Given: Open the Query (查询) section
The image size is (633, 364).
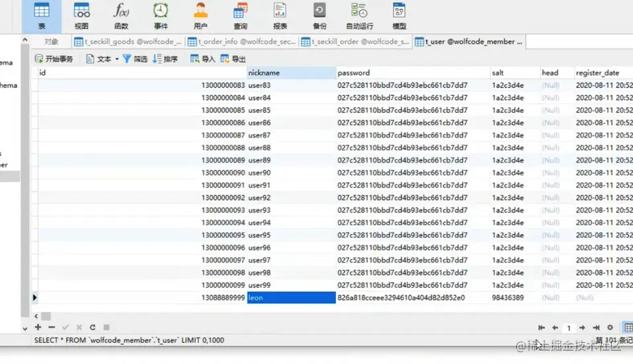Looking at the screenshot, I should pos(240,16).
